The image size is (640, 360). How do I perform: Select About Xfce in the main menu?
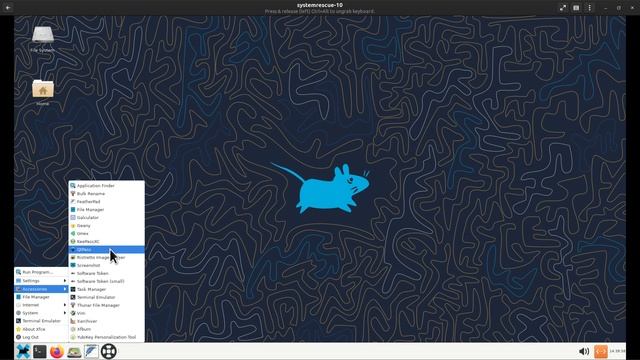[41, 329]
